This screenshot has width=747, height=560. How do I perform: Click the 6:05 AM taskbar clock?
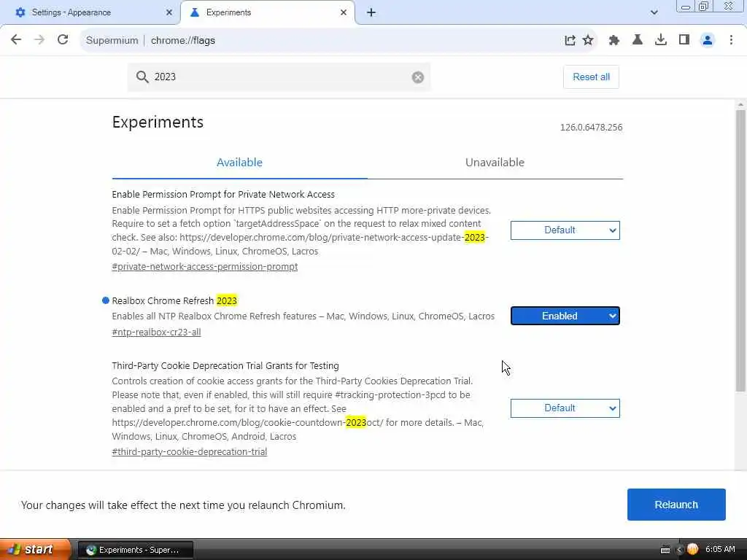click(720, 550)
